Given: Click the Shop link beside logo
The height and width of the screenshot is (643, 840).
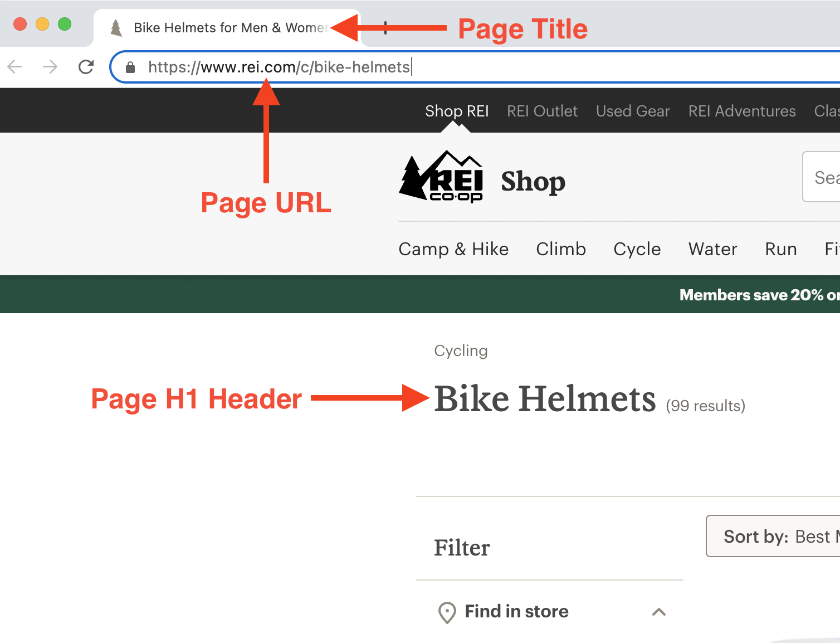Looking at the screenshot, I should pyautogui.click(x=533, y=182).
